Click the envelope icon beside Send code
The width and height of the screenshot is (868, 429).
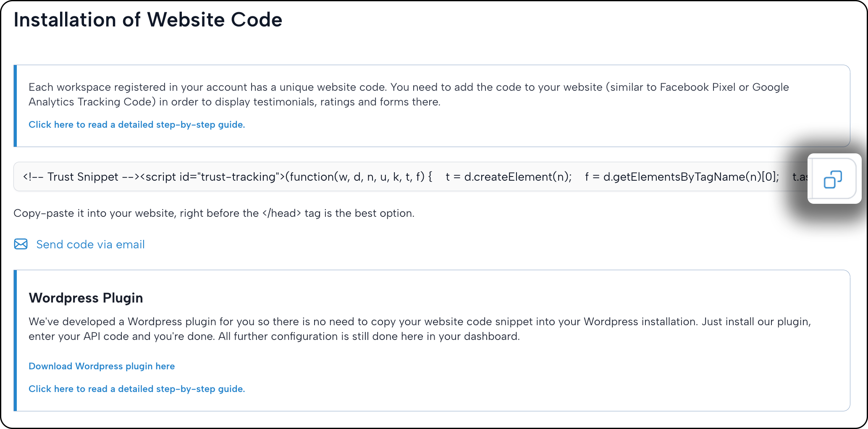(21, 244)
